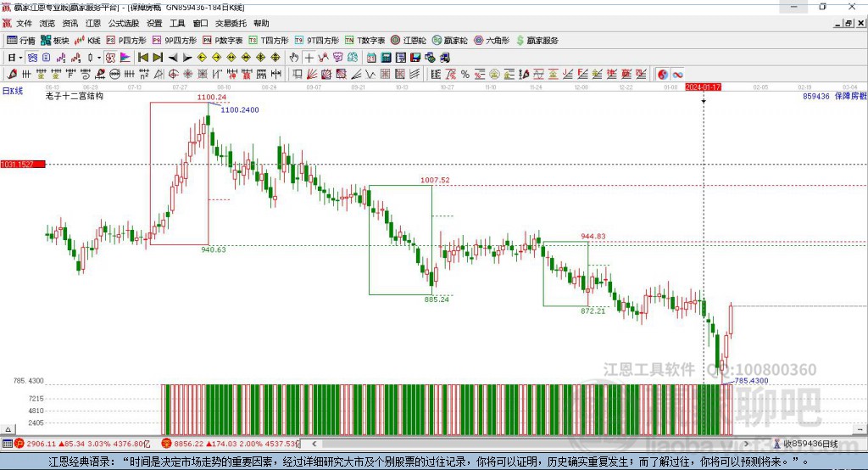Click the spiral drawing tool icon
This screenshot has width=868, height=470.
(86, 75)
